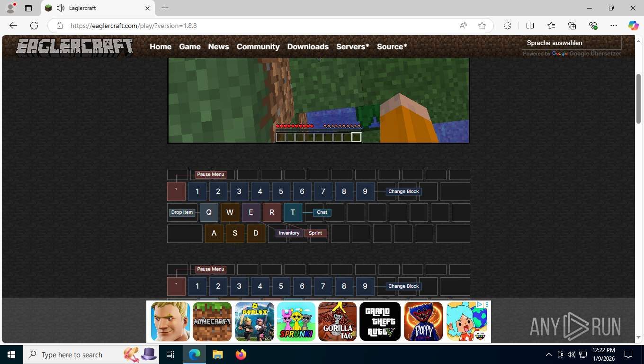Open the Downloads menu item

coord(308,46)
